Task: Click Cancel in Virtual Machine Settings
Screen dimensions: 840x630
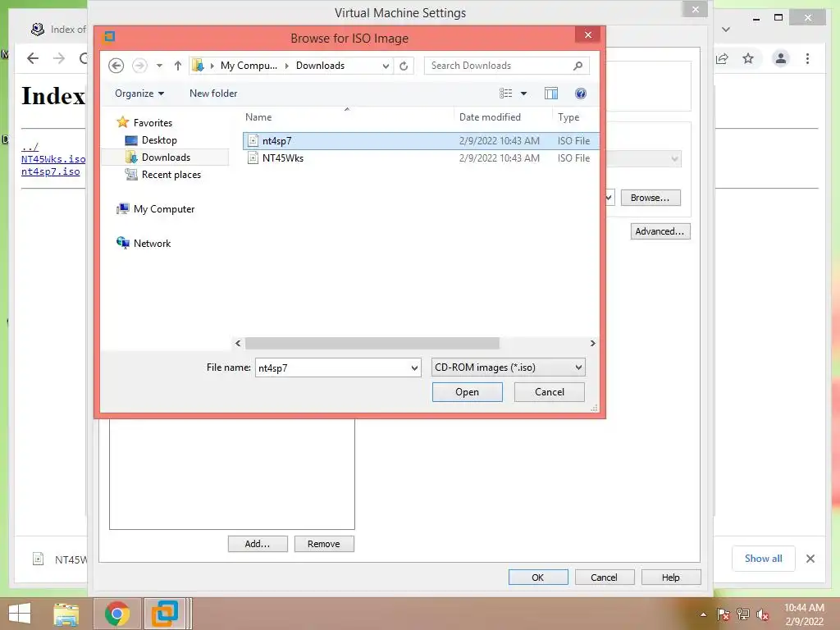Action: [605, 577]
